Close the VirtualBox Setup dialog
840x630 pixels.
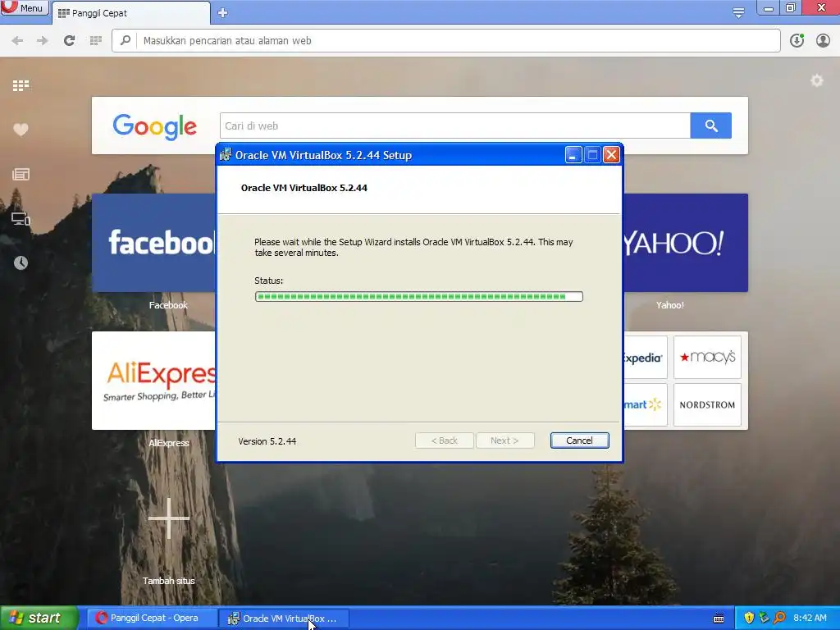tap(611, 155)
